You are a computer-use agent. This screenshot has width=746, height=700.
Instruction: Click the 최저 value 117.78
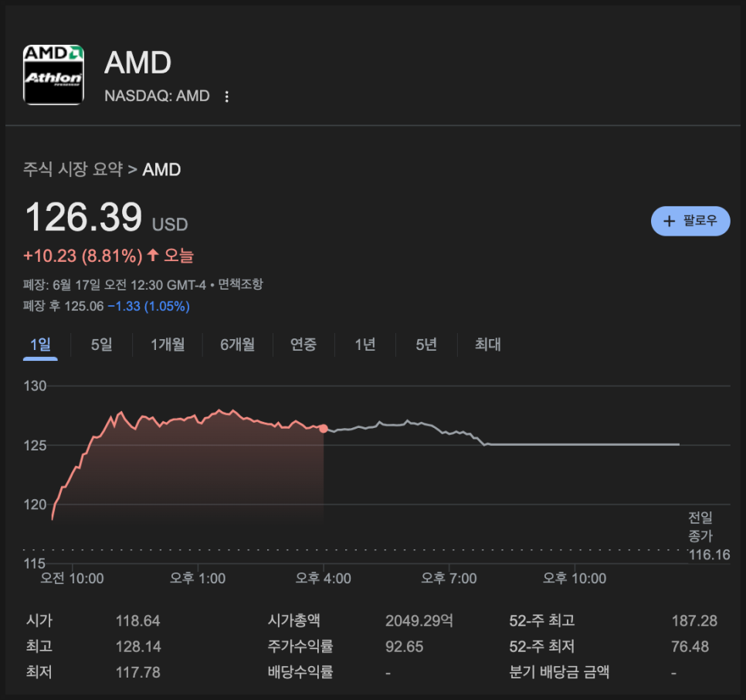point(138,672)
